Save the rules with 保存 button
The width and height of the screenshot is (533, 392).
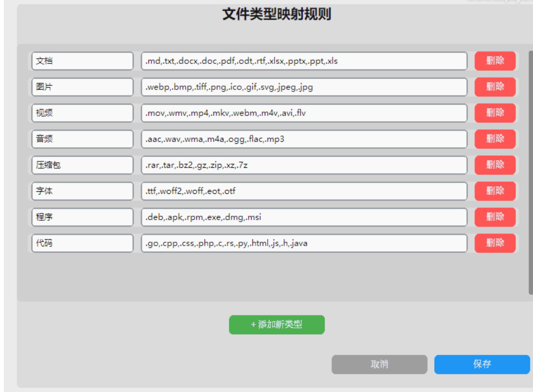[482, 365]
